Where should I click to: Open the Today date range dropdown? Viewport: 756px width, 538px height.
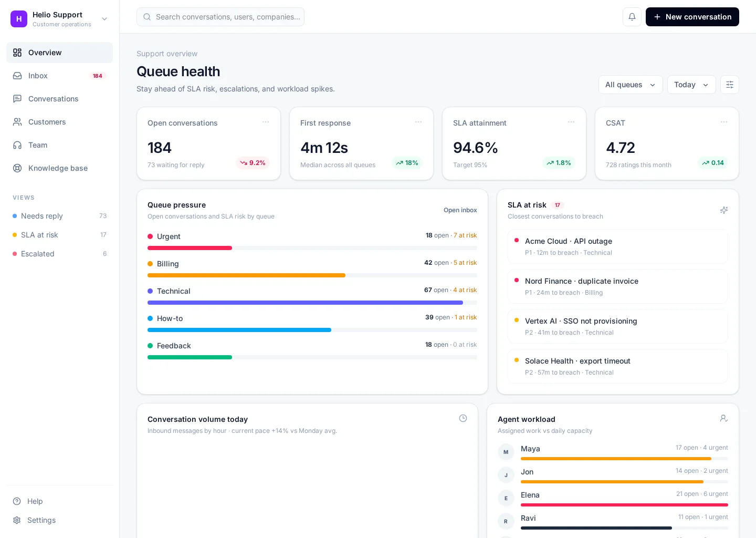(691, 85)
